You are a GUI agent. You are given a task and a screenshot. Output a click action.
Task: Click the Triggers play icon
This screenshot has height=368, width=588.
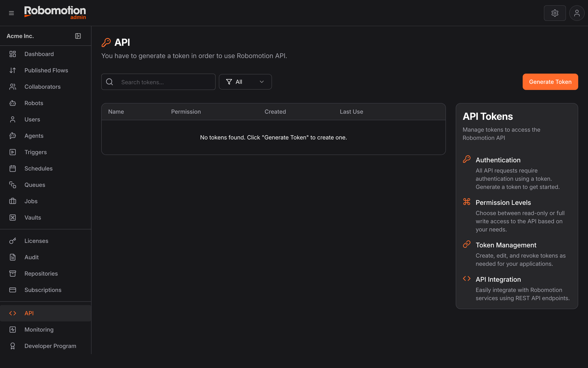13,152
